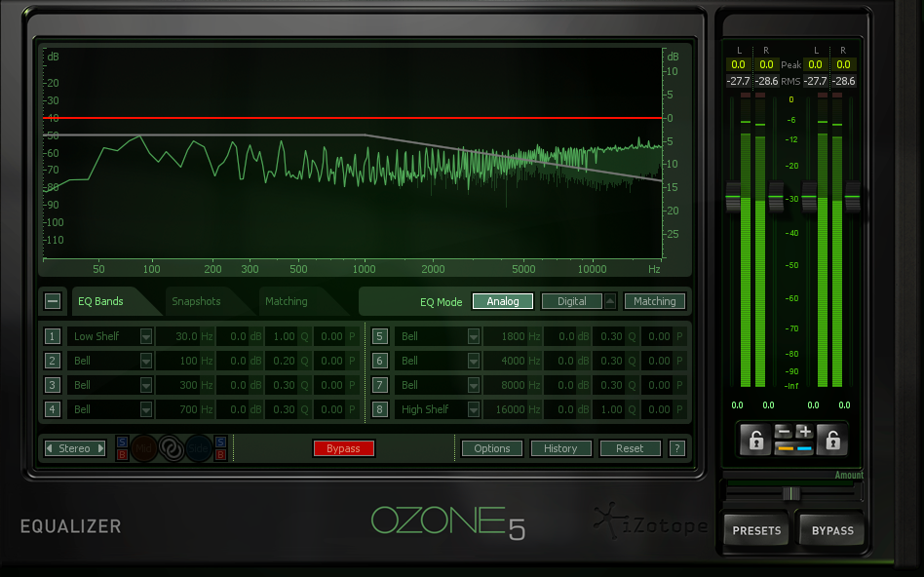Open the History window
The height and width of the screenshot is (577, 924).
tap(560, 448)
